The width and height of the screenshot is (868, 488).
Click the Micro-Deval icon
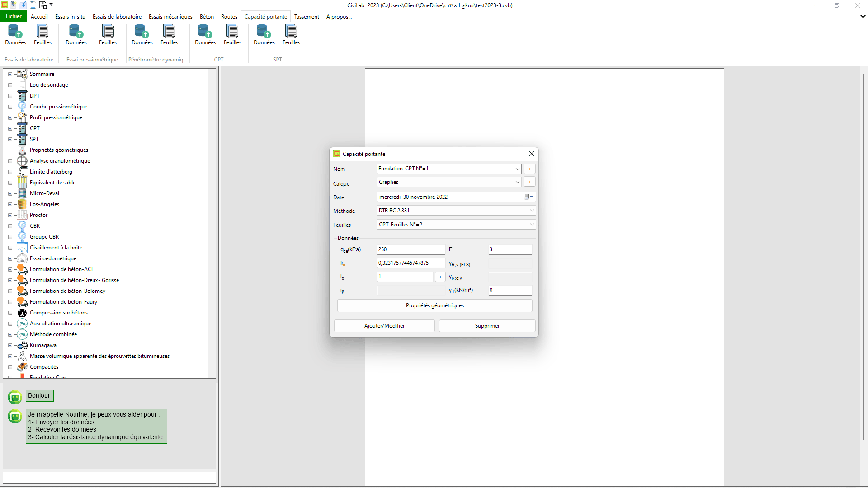click(22, 193)
